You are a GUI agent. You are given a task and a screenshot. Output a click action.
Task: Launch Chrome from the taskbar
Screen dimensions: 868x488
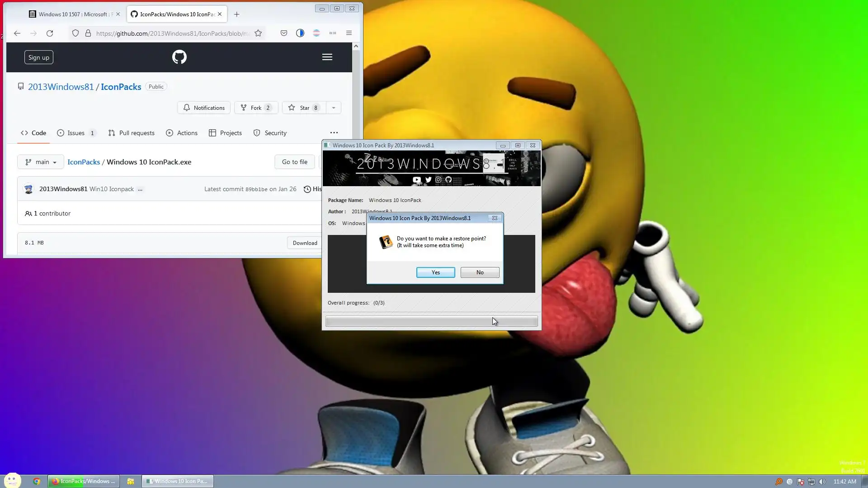[37, 481]
